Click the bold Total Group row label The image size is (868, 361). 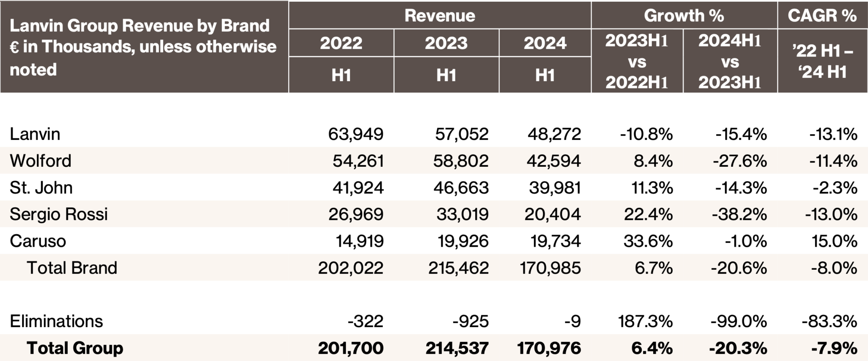coord(75,348)
